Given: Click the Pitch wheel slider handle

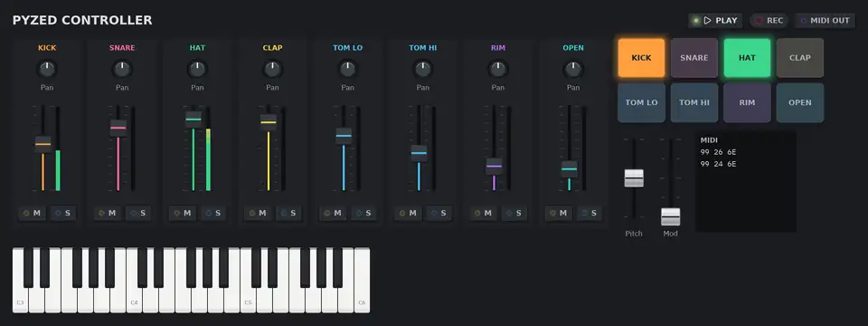Looking at the screenshot, I should coord(634,178).
